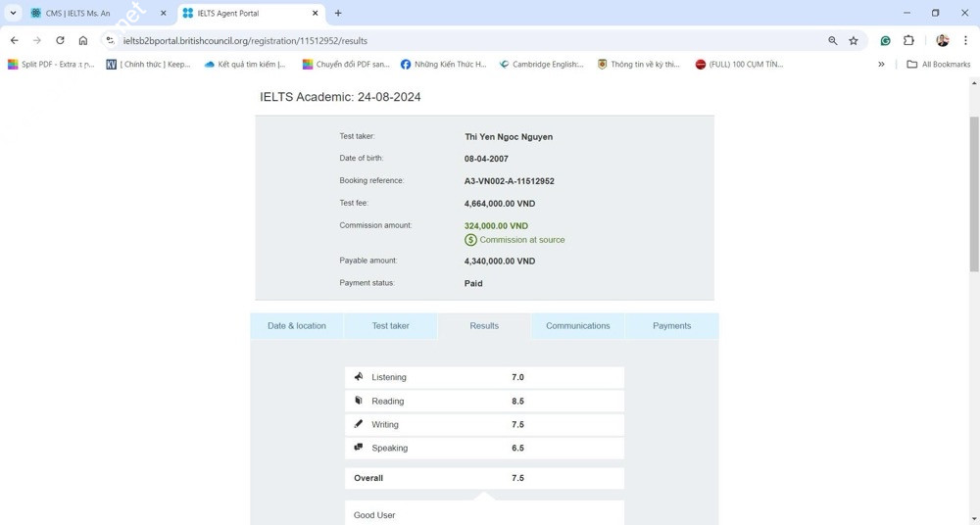
Task: Open the zoom magnifier icon in address bar
Action: tap(832, 41)
